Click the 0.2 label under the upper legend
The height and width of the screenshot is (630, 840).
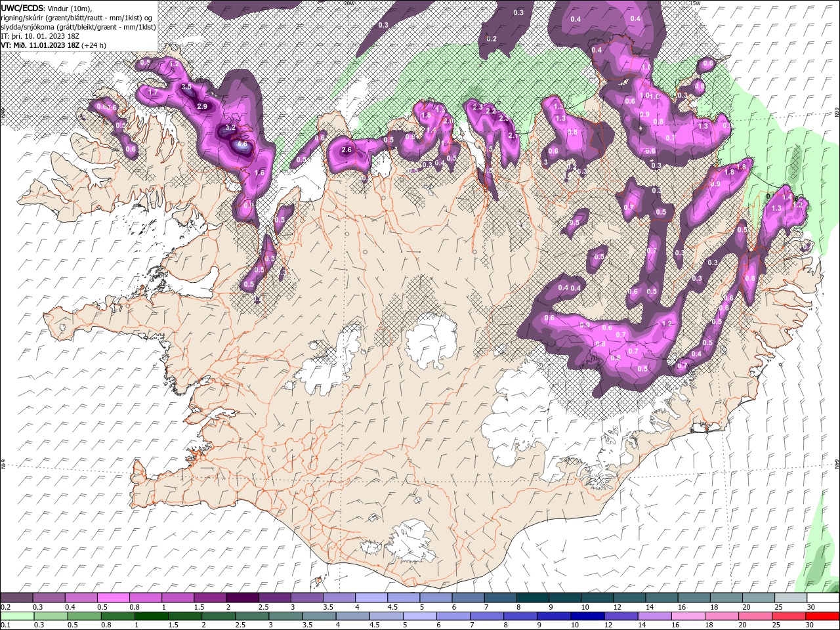click(x=5, y=607)
